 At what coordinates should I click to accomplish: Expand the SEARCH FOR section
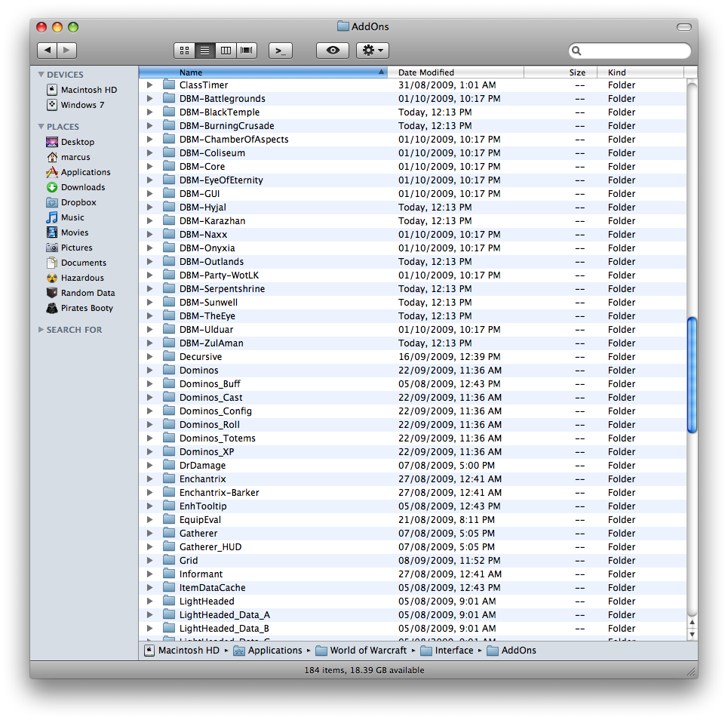[41, 329]
